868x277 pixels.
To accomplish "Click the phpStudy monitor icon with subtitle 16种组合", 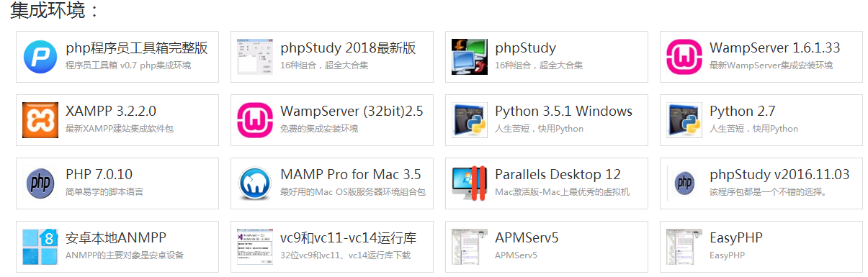I will (x=470, y=57).
